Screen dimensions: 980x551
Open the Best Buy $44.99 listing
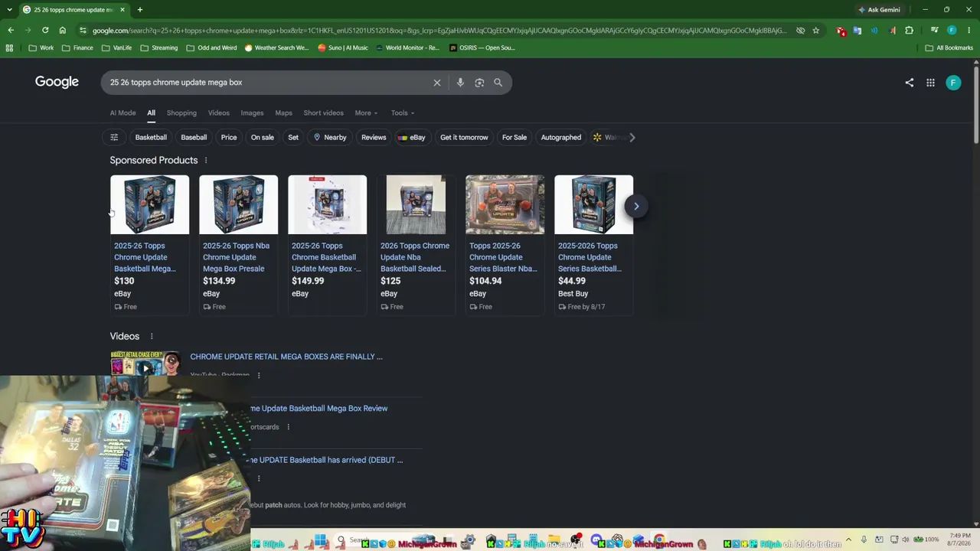pyautogui.click(x=593, y=244)
